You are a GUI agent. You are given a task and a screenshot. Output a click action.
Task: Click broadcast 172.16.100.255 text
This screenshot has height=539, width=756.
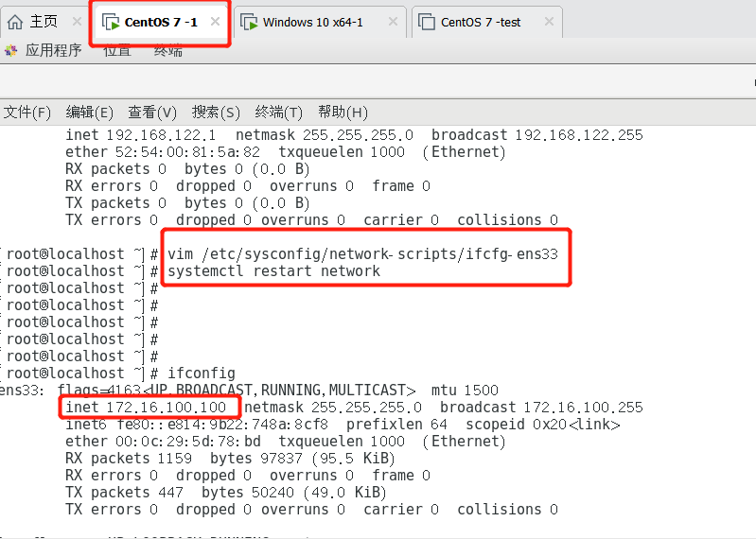(x=541, y=408)
